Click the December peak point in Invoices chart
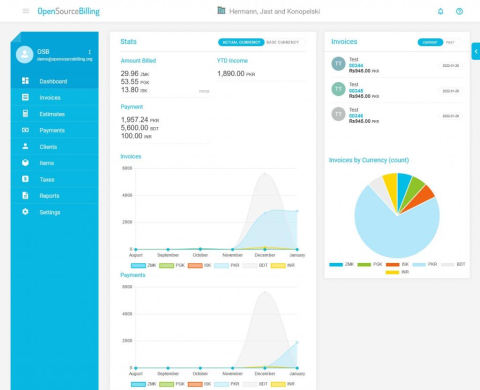480x390 pixels. pos(265,173)
